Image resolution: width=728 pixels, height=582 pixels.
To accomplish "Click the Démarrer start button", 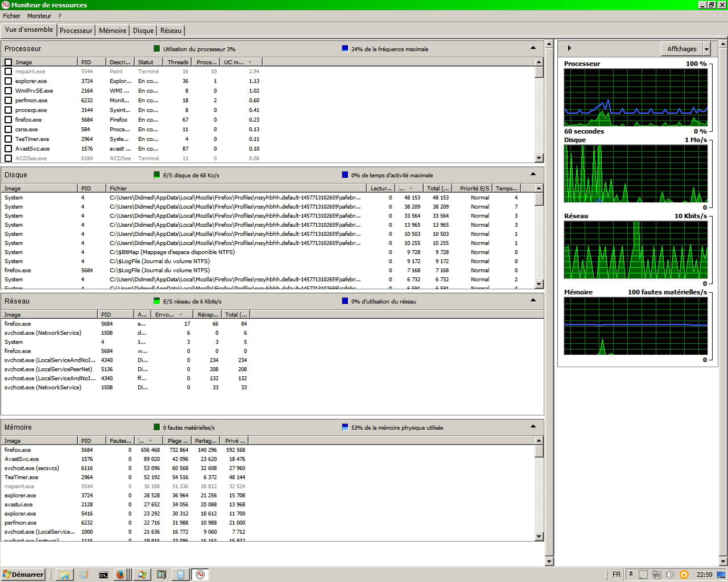I will coord(23,575).
